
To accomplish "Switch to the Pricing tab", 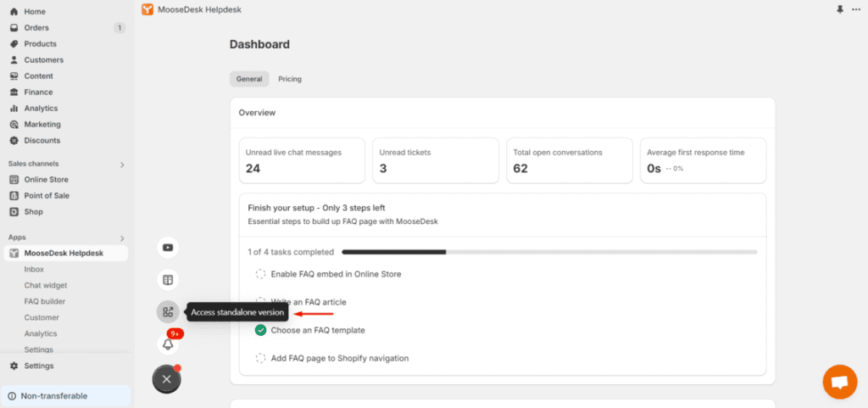I will (290, 79).
